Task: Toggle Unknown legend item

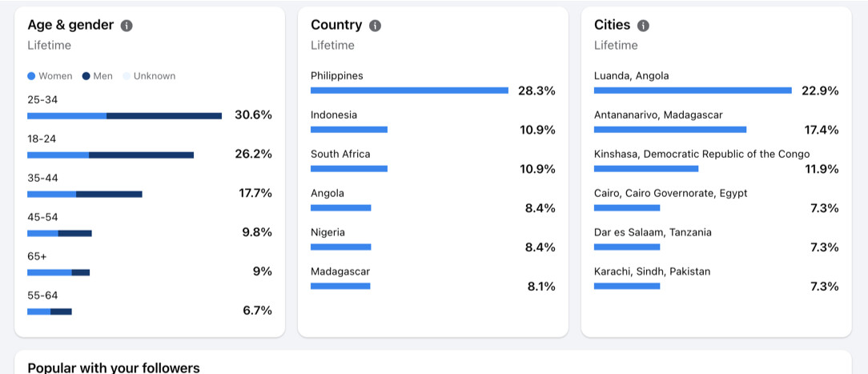Action: click(x=149, y=76)
